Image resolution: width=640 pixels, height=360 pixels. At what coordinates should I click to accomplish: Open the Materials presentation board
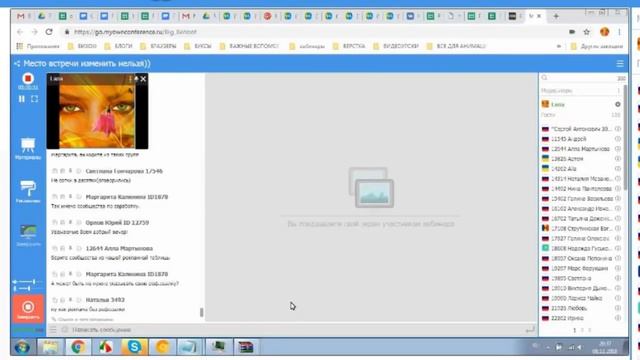coord(28,148)
